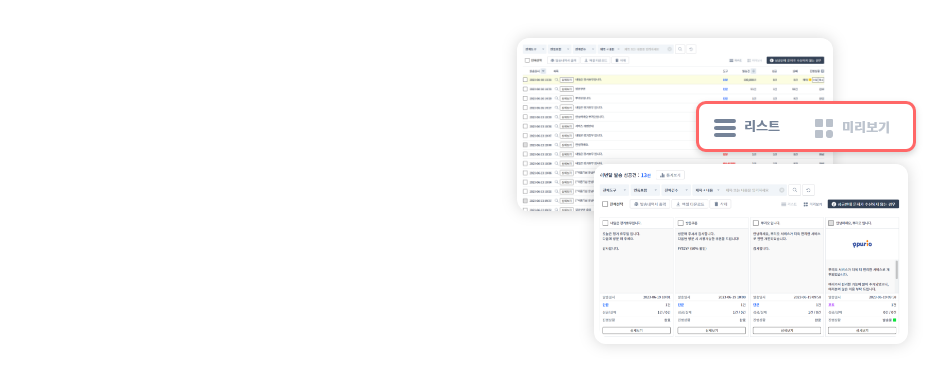Viewport: 940px width, 376px height.
Task: Open second filter dropdown in preview panel
Action: (645, 190)
